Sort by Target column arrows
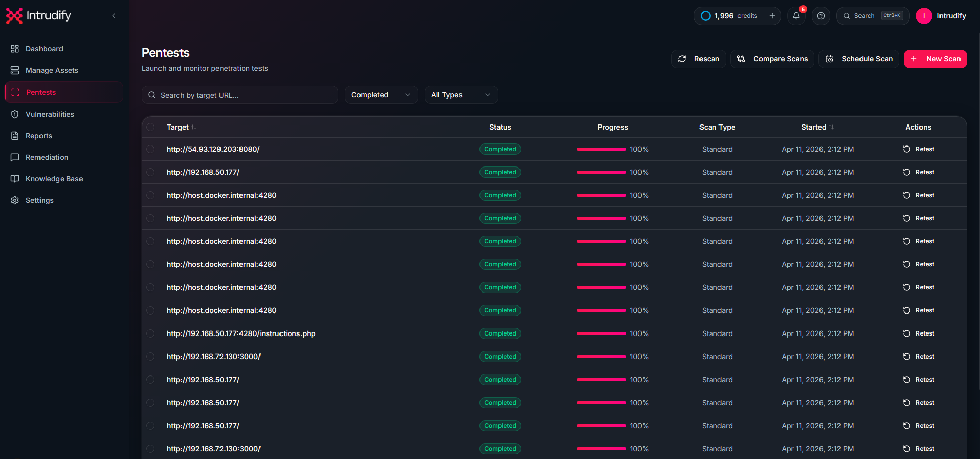Screen dimensions: 980x459 click(x=194, y=127)
